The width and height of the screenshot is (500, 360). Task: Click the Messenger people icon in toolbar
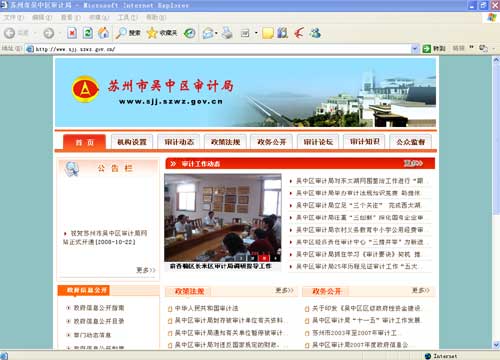tap(315, 33)
